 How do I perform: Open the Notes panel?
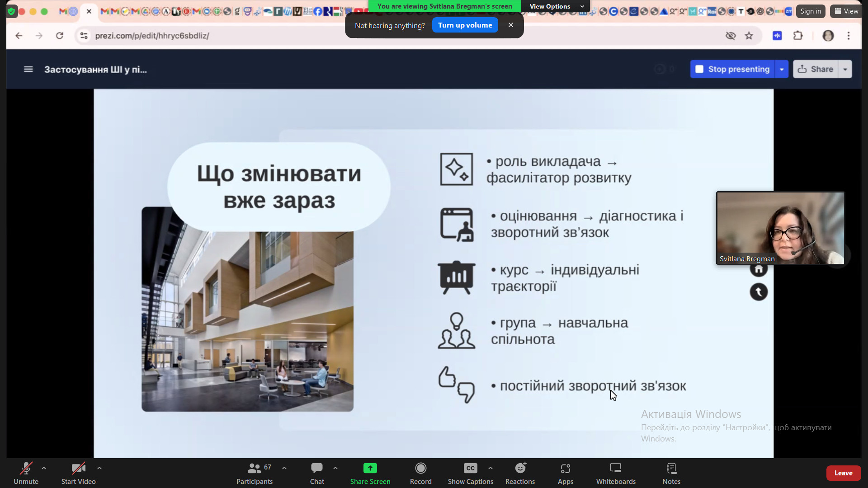[x=671, y=473]
